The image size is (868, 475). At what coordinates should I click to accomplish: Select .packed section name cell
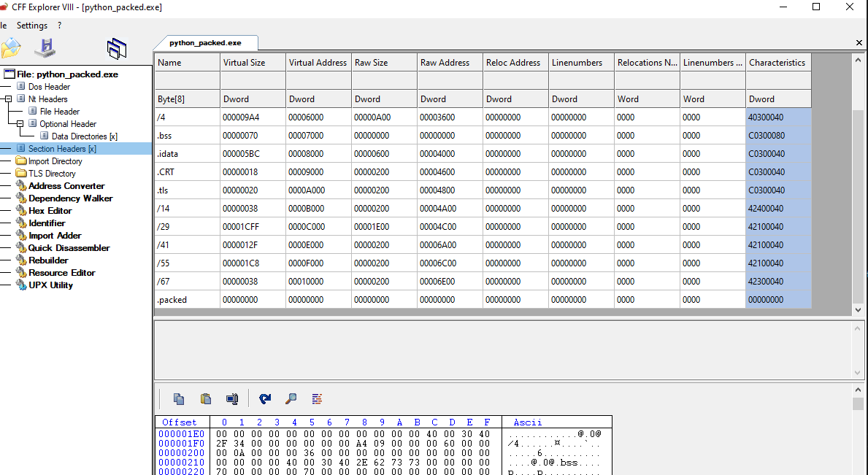tap(188, 300)
